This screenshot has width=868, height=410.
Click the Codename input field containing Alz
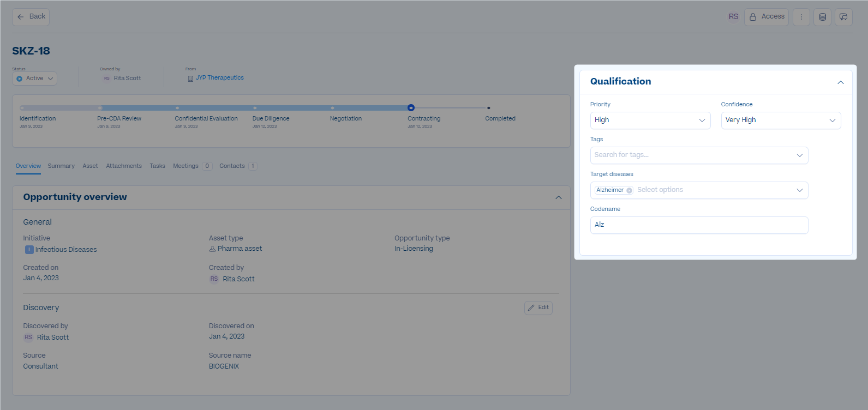click(699, 225)
